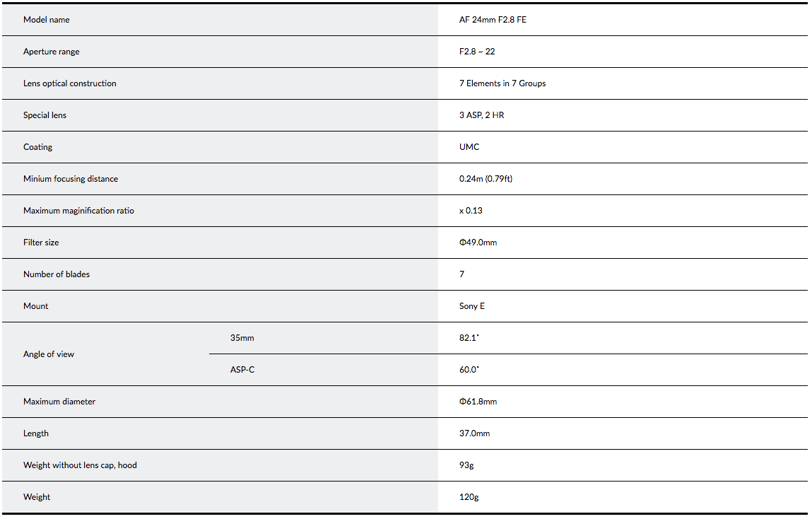Select 7 Elements in 7 Groups text
This screenshot has width=812, height=519.
[x=502, y=83]
